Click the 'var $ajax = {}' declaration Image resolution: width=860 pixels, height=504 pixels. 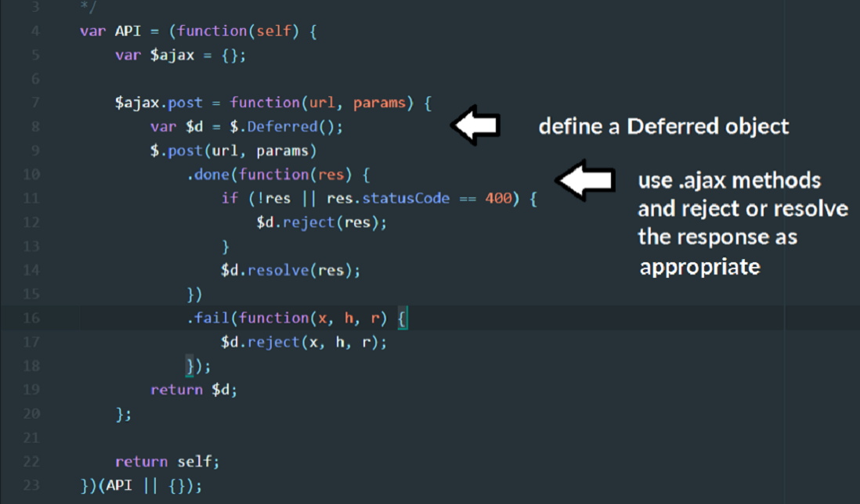tap(182, 55)
